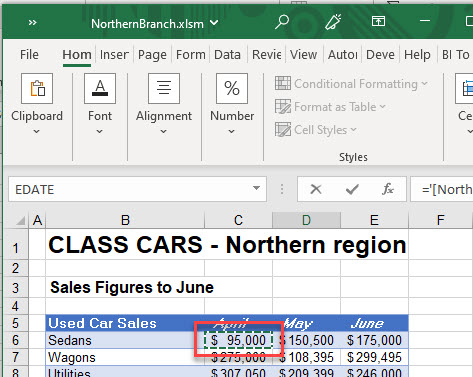Select column C header
Screen dimensions: 473x377
(238, 220)
